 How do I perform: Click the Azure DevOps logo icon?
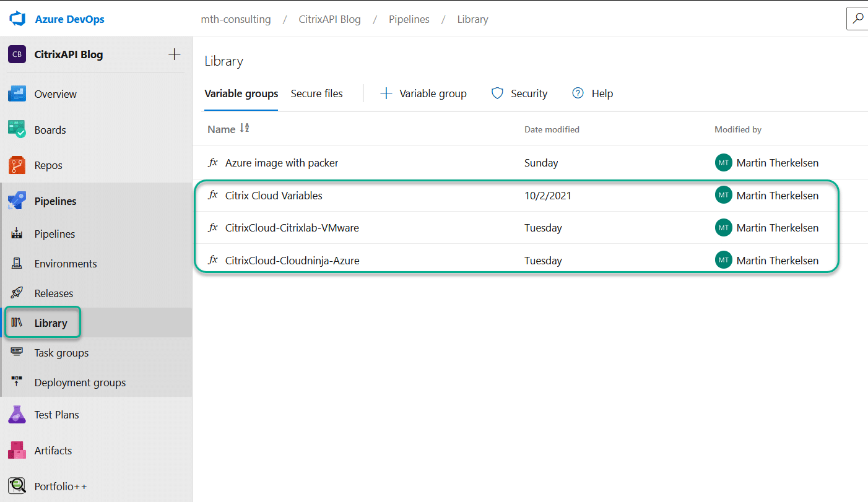(17, 19)
